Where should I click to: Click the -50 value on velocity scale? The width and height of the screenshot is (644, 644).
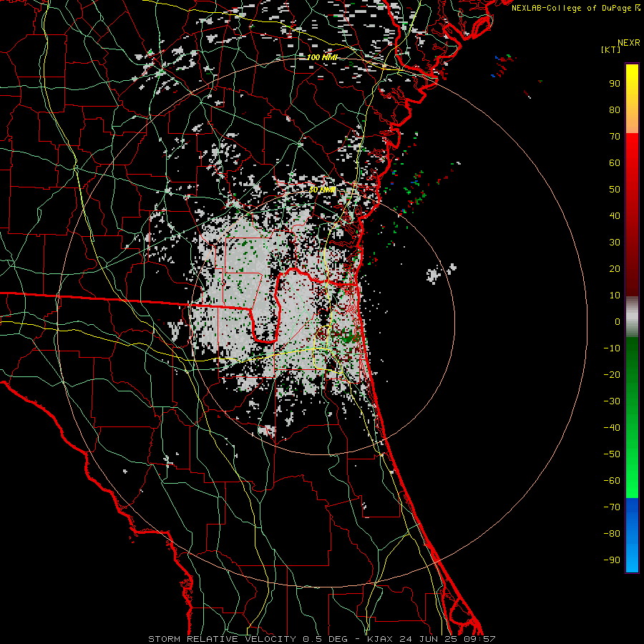point(612,454)
